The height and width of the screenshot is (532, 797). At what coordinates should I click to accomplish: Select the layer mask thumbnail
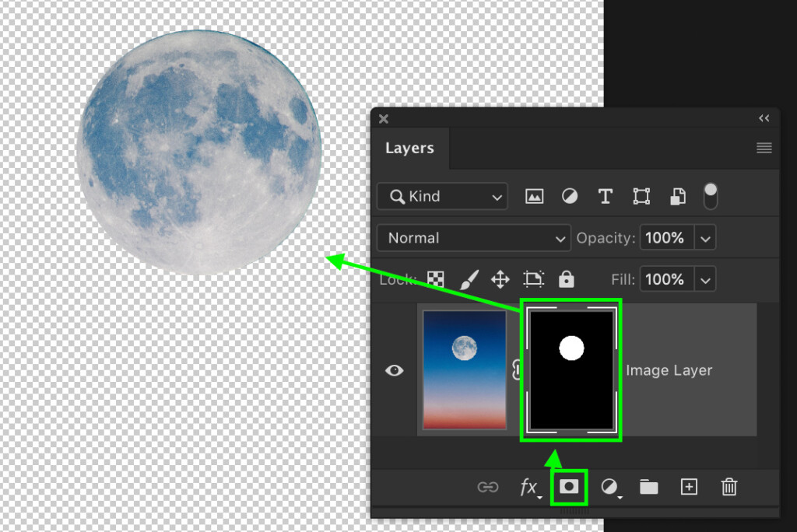click(571, 370)
